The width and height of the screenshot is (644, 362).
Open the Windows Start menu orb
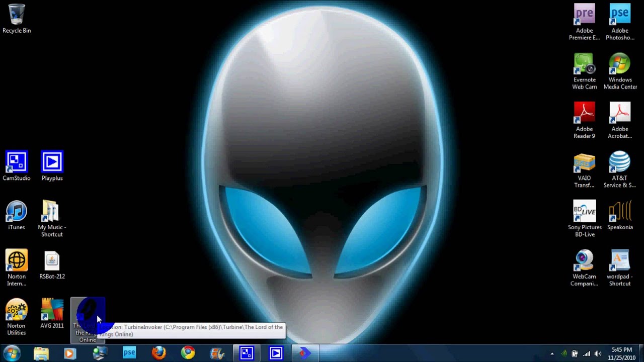pos(12,353)
